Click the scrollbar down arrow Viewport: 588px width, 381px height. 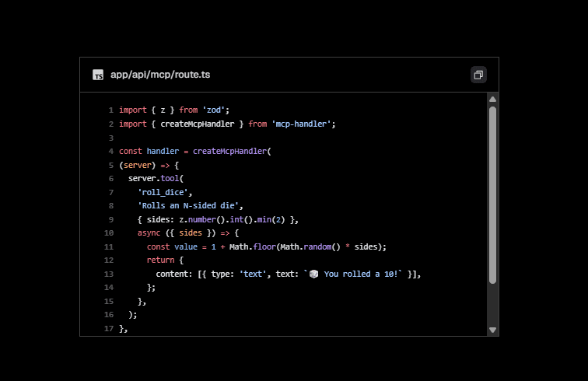click(493, 330)
